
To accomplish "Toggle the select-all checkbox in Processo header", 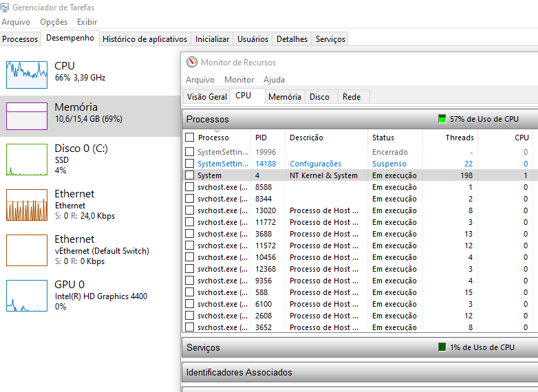I will [x=189, y=138].
